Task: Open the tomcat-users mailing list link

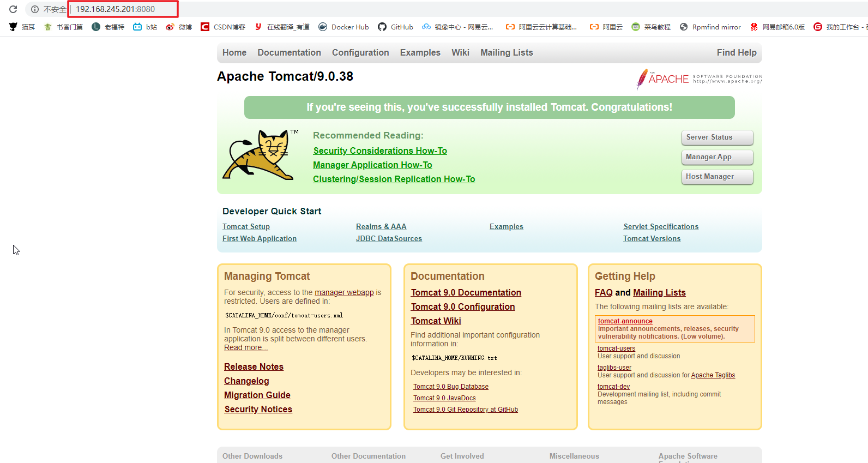Action: 616,348
